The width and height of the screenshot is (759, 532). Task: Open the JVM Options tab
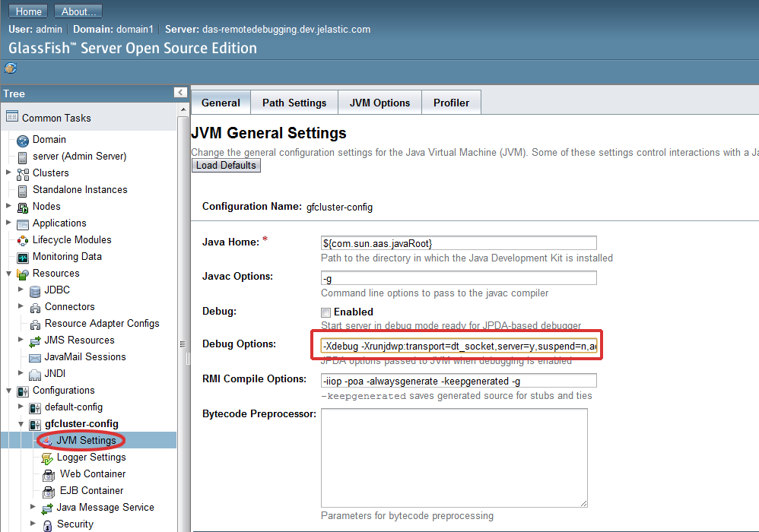point(379,103)
